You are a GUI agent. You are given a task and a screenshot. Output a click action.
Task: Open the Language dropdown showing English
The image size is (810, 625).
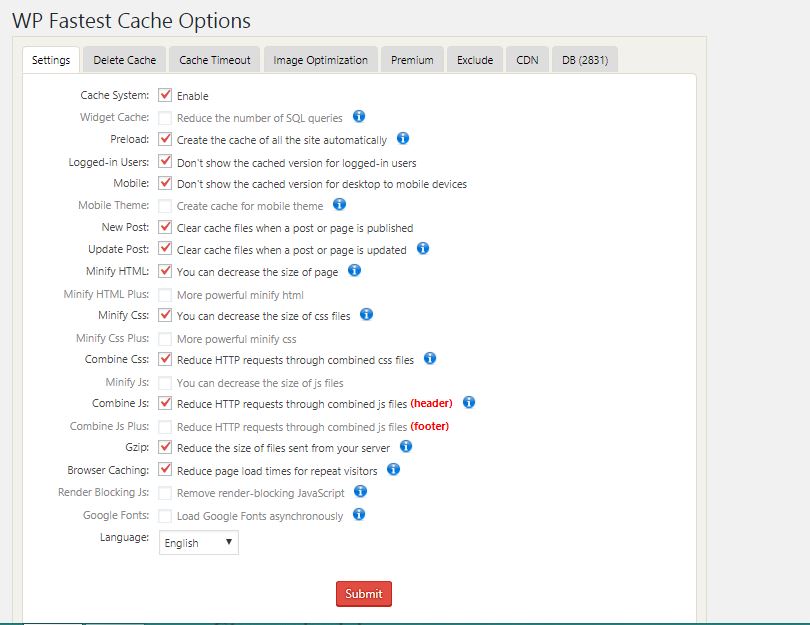pos(198,542)
